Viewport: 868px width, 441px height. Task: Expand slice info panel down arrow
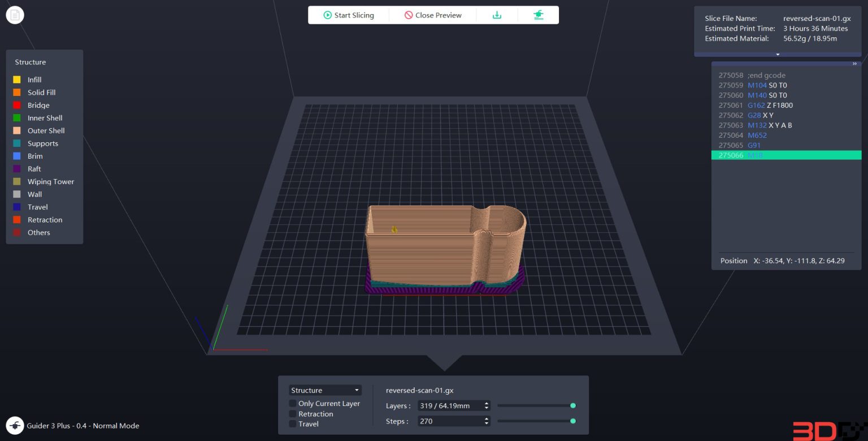[778, 54]
